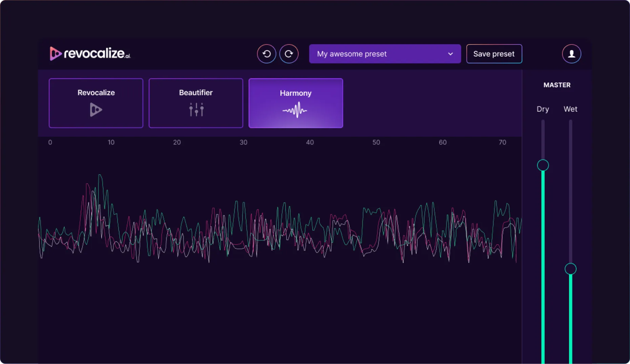This screenshot has height=364, width=630.
Task: Click the undo arrow icon
Action: click(266, 53)
